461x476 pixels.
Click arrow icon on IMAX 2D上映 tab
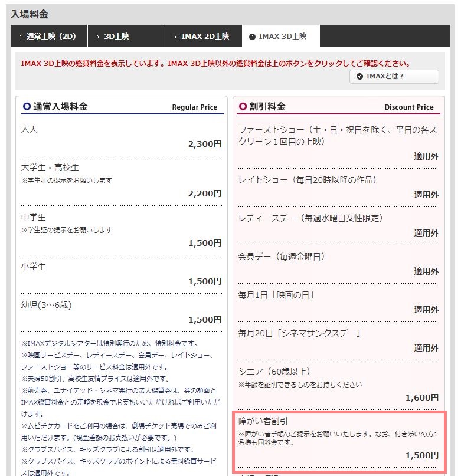pos(174,37)
